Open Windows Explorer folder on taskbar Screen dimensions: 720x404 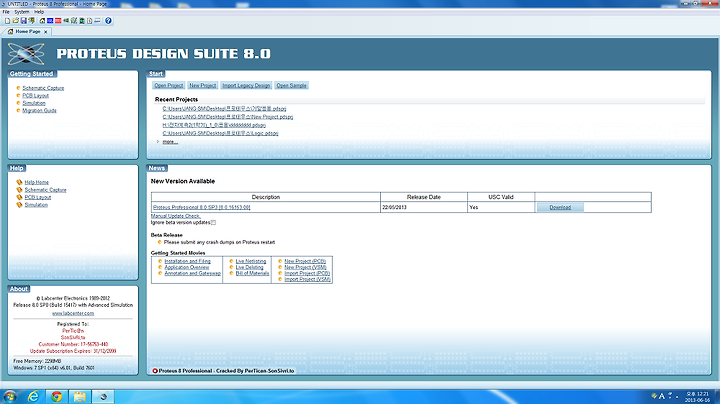79,396
